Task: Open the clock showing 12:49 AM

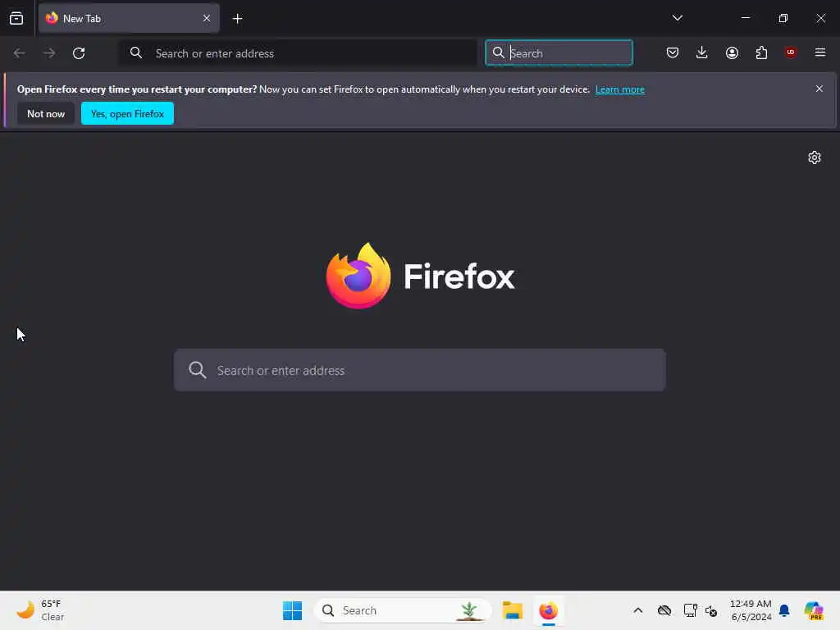Action: click(751, 610)
